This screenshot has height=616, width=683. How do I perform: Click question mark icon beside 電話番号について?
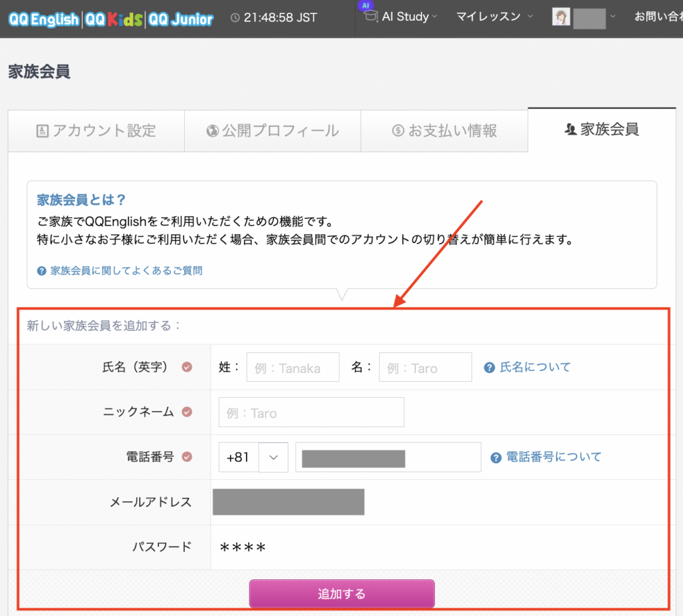[x=496, y=457]
